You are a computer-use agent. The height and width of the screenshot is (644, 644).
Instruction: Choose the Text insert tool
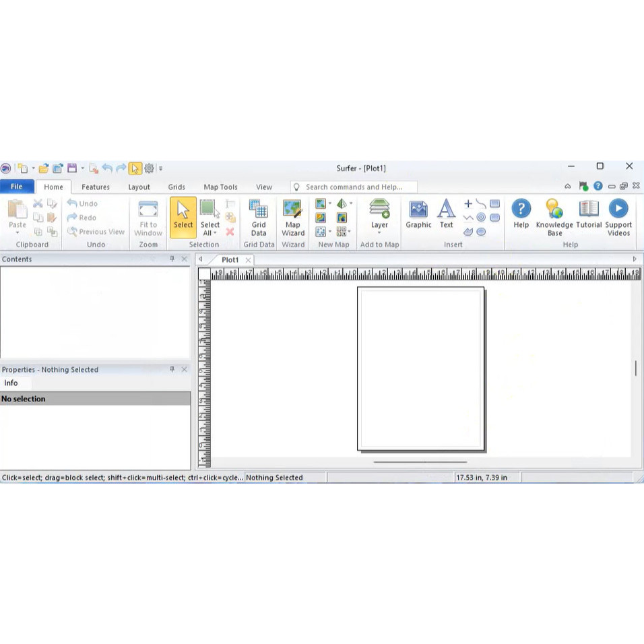click(x=446, y=214)
